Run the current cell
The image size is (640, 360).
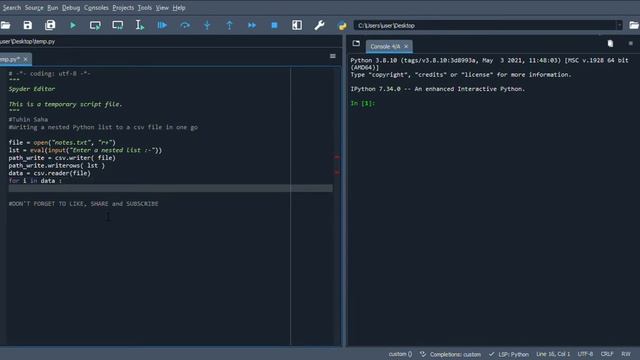click(x=95, y=25)
